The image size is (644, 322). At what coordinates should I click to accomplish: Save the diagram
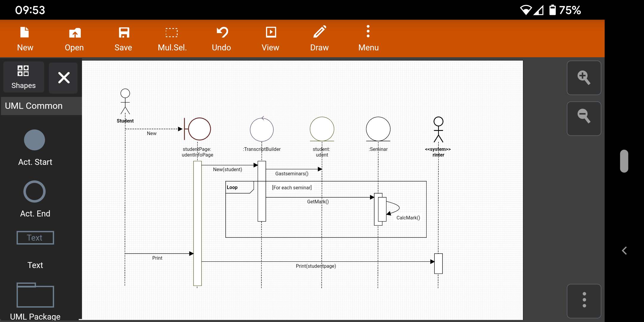pyautogui.click(x=123, y=39)
